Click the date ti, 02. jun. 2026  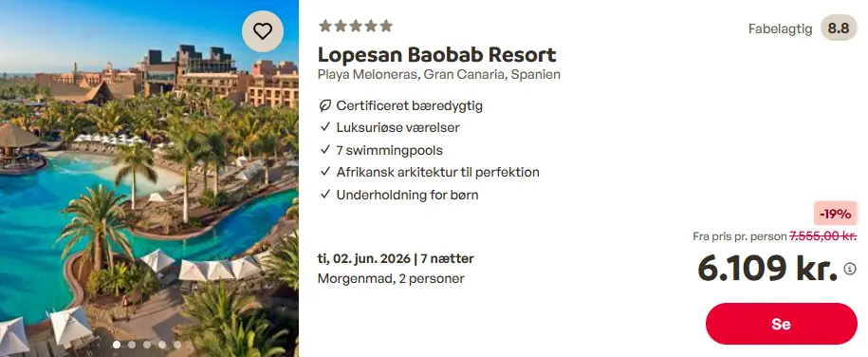click(x=363, y=259)
